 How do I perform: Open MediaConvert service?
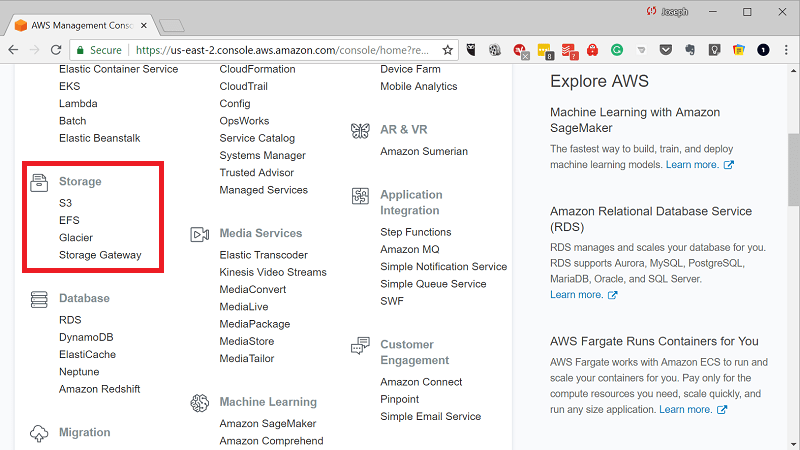[253, 290]
